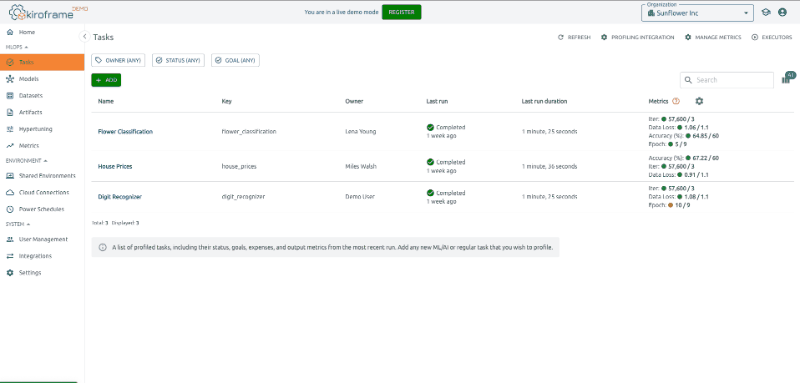Click the Last run duration header

tap(544, 101)
